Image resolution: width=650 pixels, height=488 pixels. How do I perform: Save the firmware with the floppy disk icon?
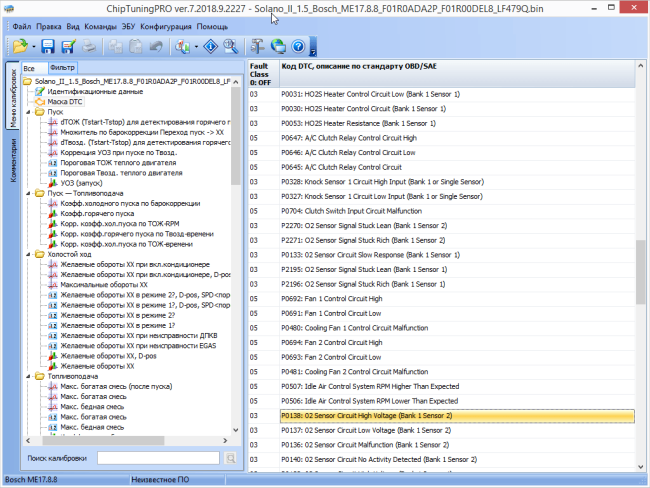pos(48,46)
